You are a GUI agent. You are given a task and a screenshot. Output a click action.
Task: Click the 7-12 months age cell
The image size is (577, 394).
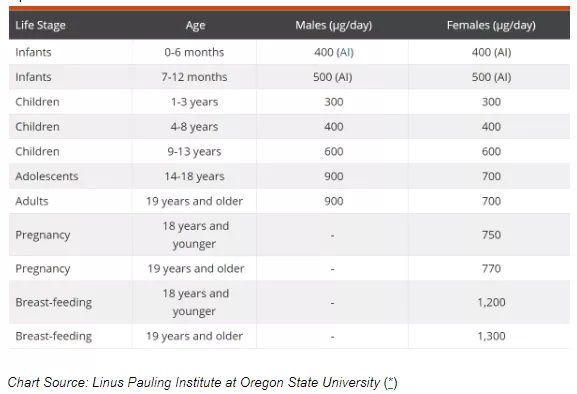(194, 77)
